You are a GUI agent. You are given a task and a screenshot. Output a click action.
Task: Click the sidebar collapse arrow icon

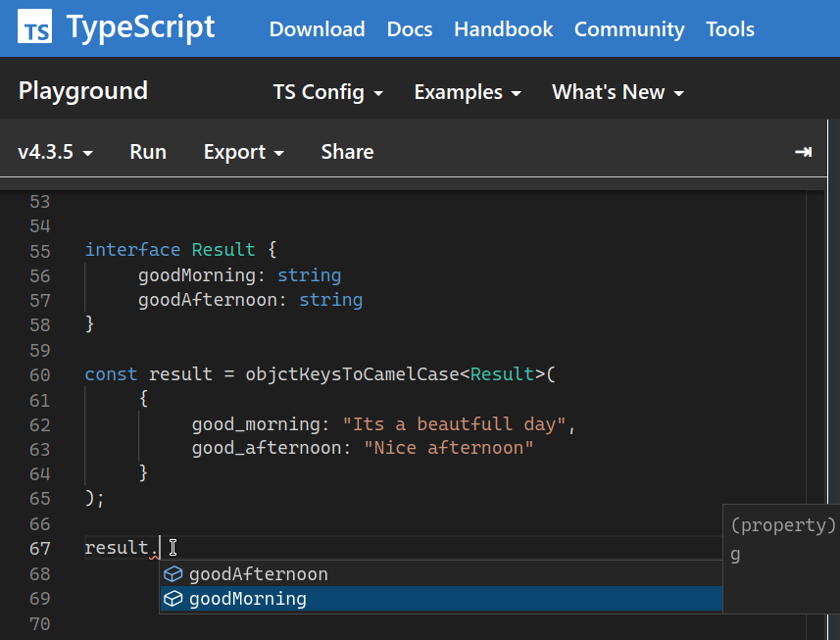point(803,152)
